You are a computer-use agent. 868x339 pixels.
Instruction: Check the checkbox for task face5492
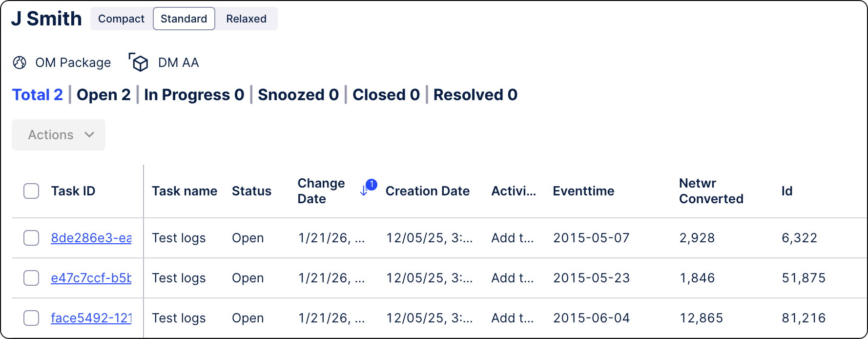(31, 318)
